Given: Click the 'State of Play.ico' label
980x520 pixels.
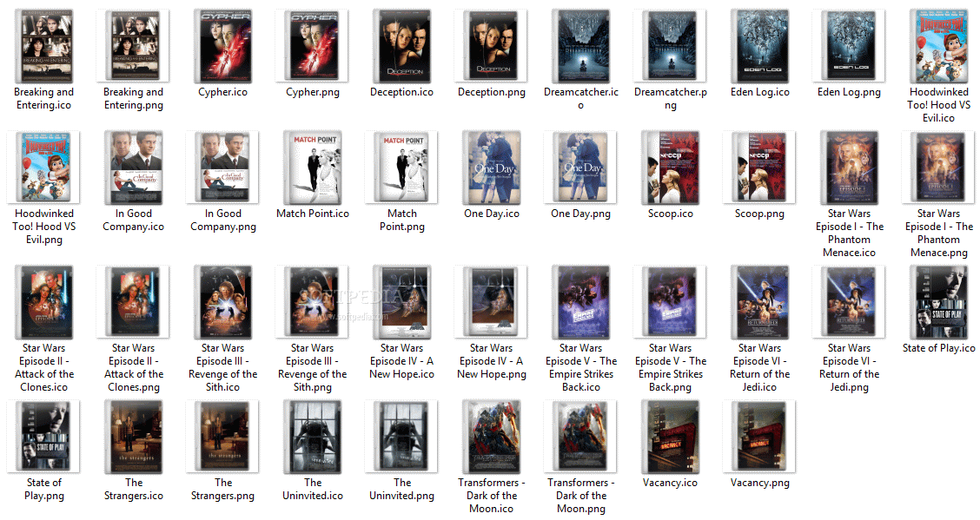Looking at the screenshot, I should point(939,348).
